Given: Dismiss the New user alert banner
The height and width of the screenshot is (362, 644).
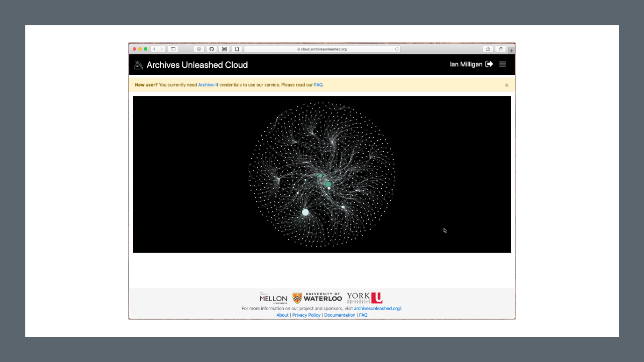Looking at the screenshot, I should (x=507, y=85).
